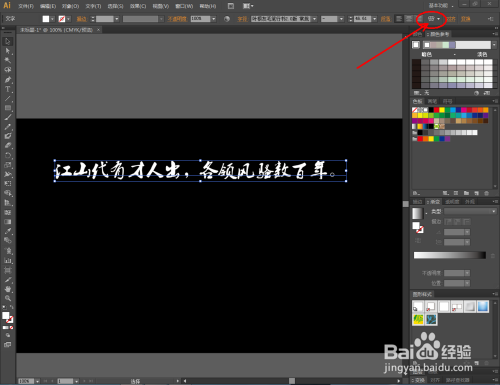Click the 不透明度 link in control bar
This screenshot has width=500, height=385.
[177, 19]
